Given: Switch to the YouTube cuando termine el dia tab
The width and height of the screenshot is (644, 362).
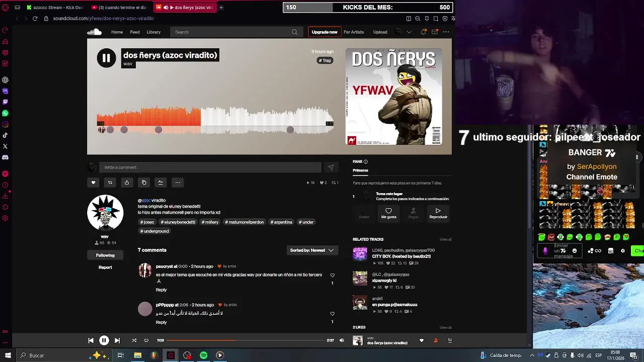Looking at the screenshot, I should coord(121,8).
